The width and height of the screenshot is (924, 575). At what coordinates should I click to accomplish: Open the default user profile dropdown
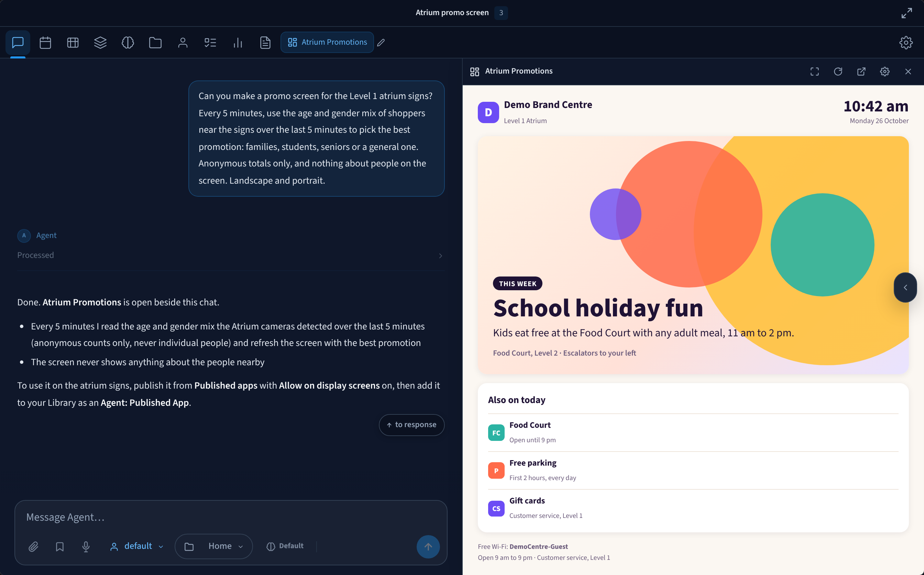(x=137, y=546)
